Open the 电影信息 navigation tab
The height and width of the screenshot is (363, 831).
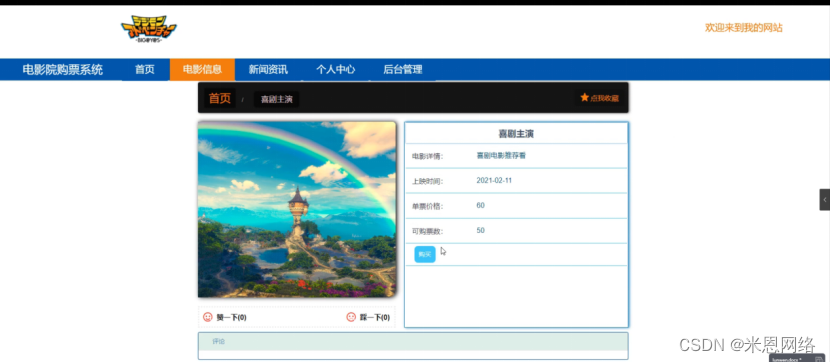point(202,69)
